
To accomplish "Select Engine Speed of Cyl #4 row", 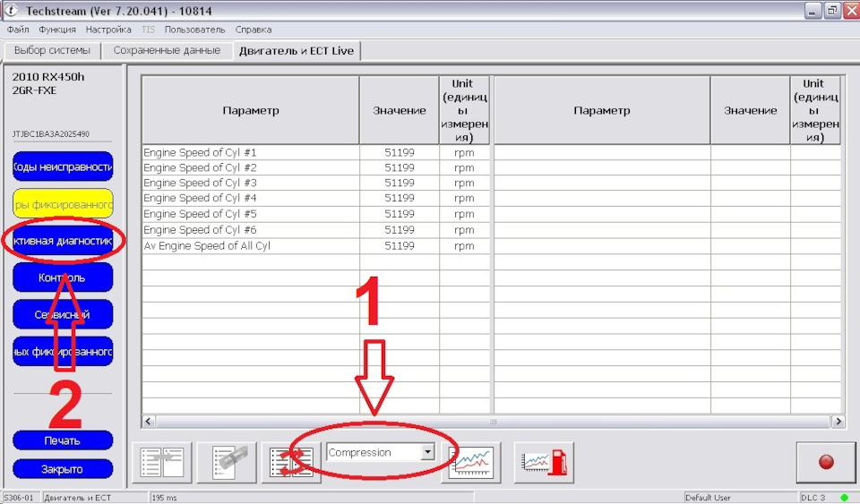I will (315, 199).
